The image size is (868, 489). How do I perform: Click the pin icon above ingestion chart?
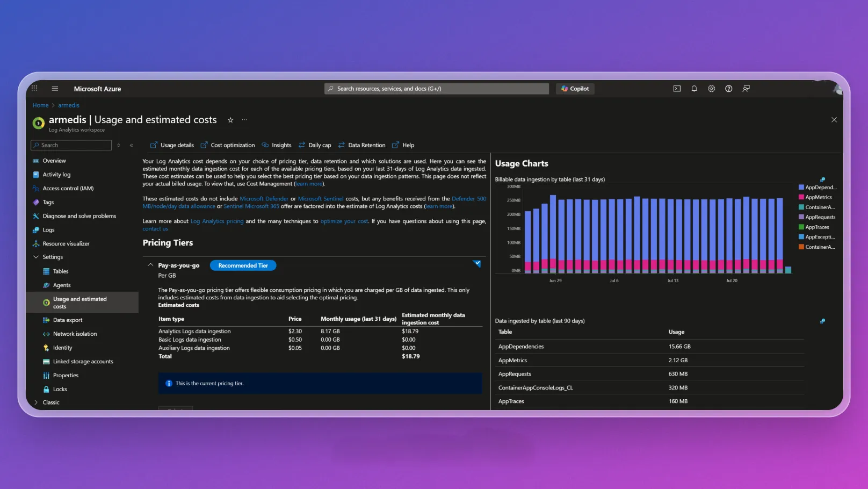point(822,179)
